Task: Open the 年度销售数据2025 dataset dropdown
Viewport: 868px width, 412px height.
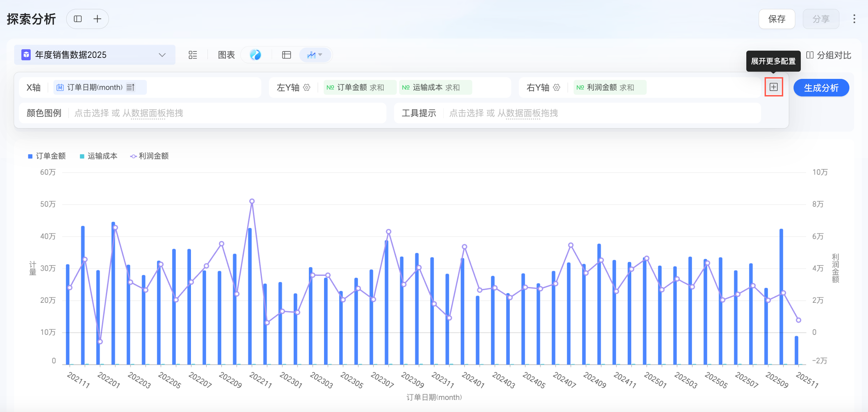Action: point(94,55)
